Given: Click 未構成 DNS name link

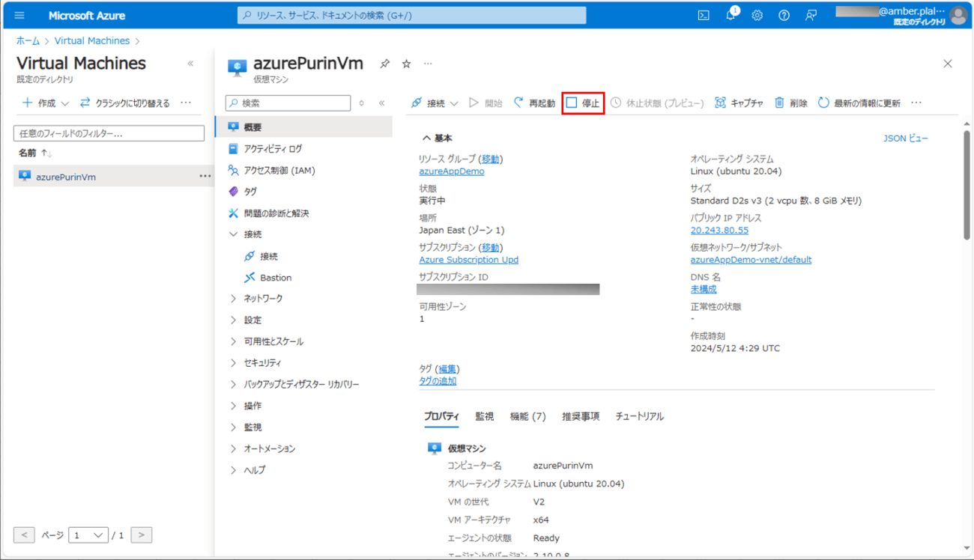Looking at the screenshot, I should pyautogui.click(x=703, y=289).
